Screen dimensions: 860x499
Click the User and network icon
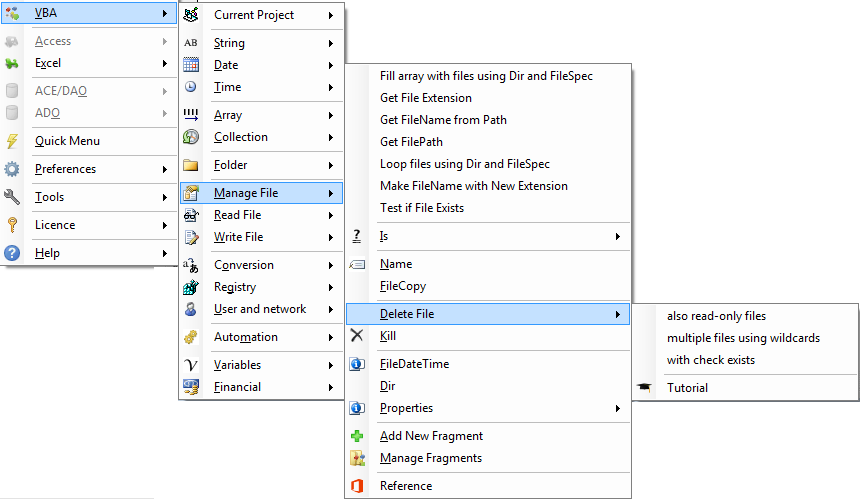(190, 309)
